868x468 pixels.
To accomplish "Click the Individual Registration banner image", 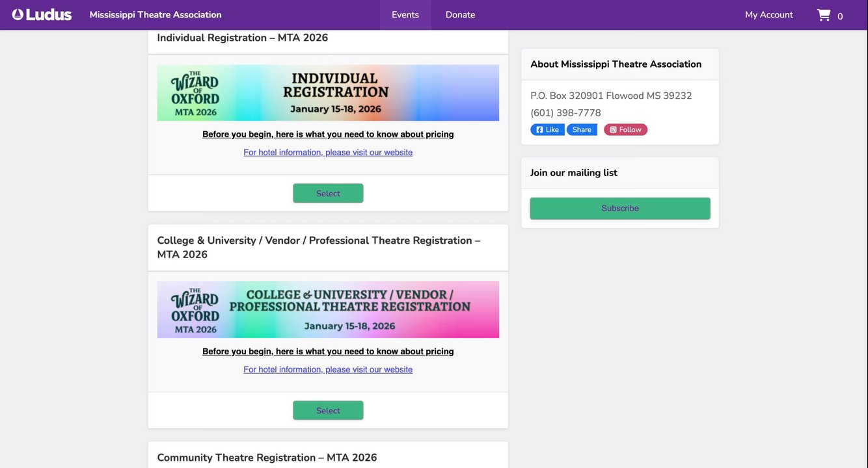I will pyautogui.click(x=328, y=92).
